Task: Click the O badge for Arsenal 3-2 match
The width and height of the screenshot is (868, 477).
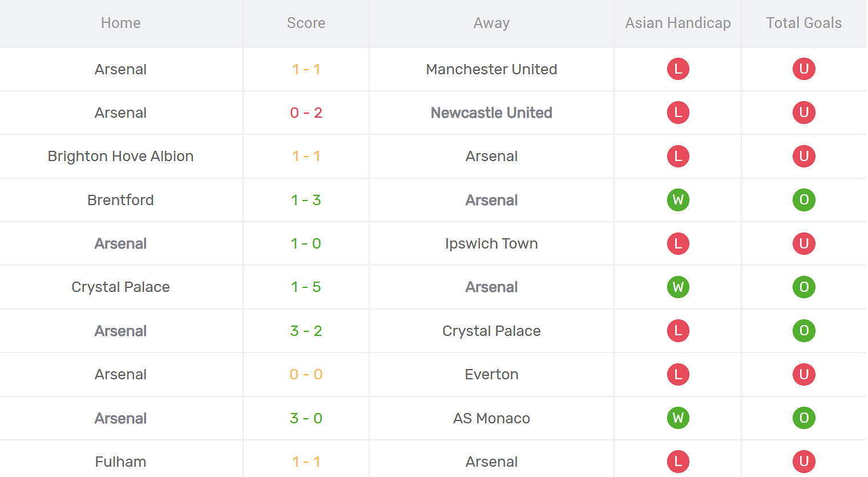Action: click(804, 331)
